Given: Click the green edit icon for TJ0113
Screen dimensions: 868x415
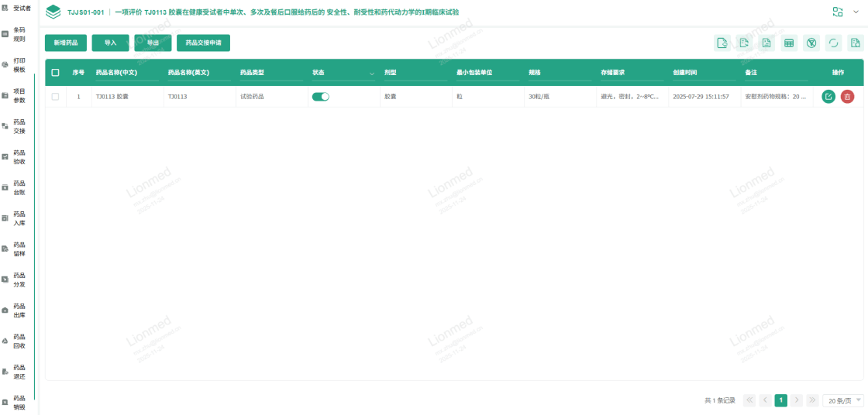Looking at the screenshot, I should click(828, 97).
